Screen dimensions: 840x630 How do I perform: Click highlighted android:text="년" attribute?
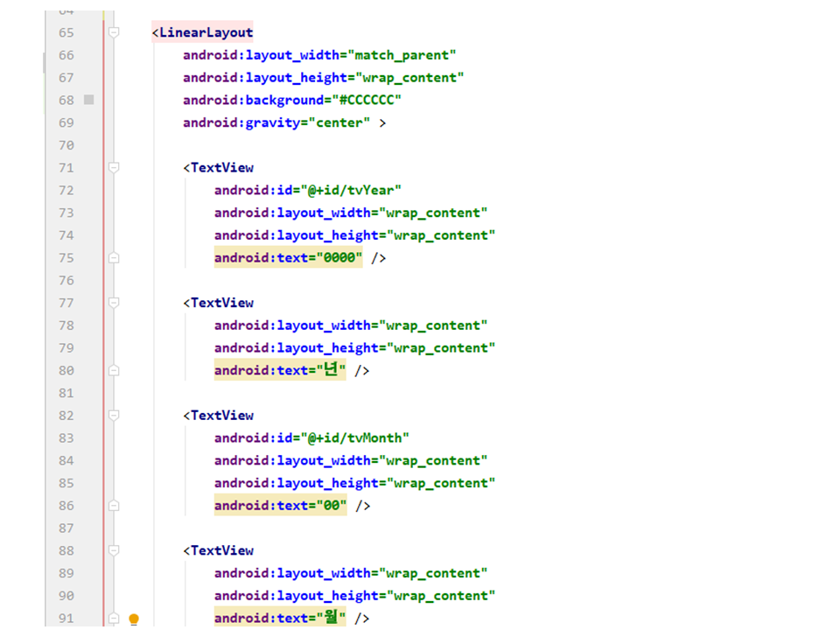click(280, 370)
